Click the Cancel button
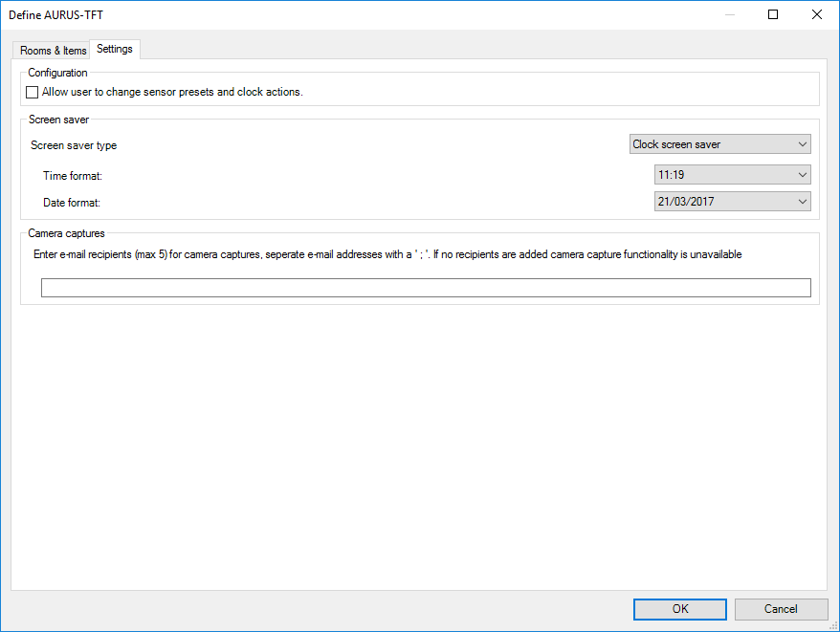 (x=781, y=609)
